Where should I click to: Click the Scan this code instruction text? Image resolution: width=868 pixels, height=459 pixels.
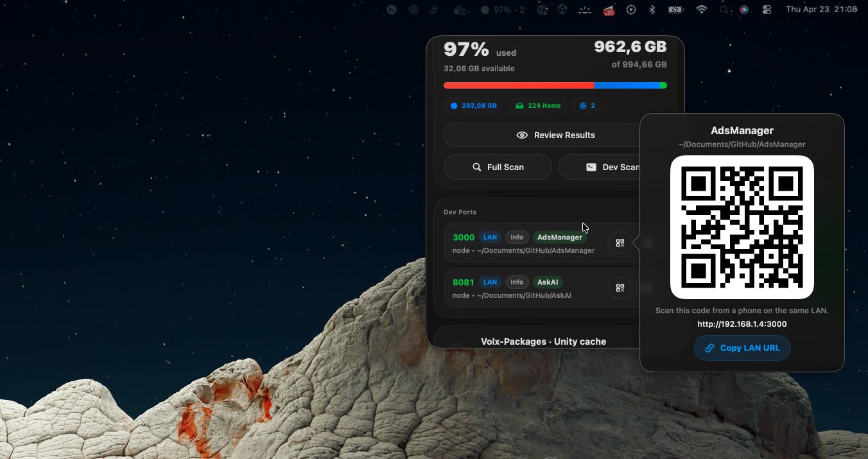742,311
